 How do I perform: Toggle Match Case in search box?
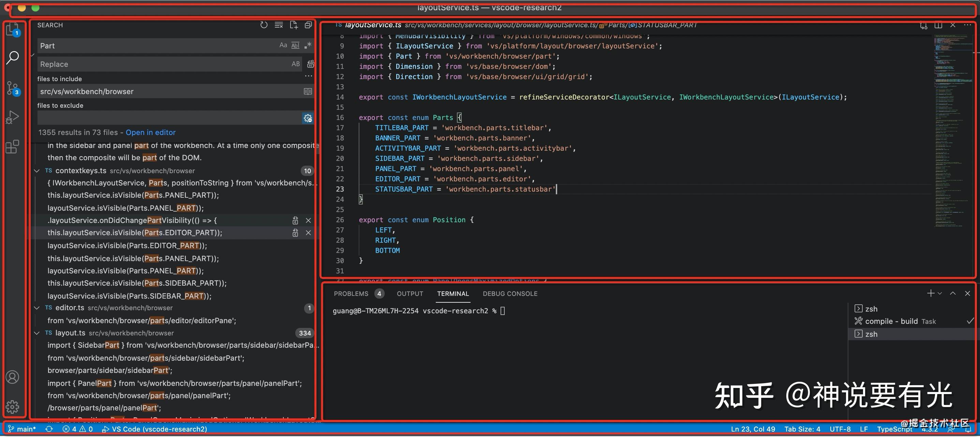283,45
